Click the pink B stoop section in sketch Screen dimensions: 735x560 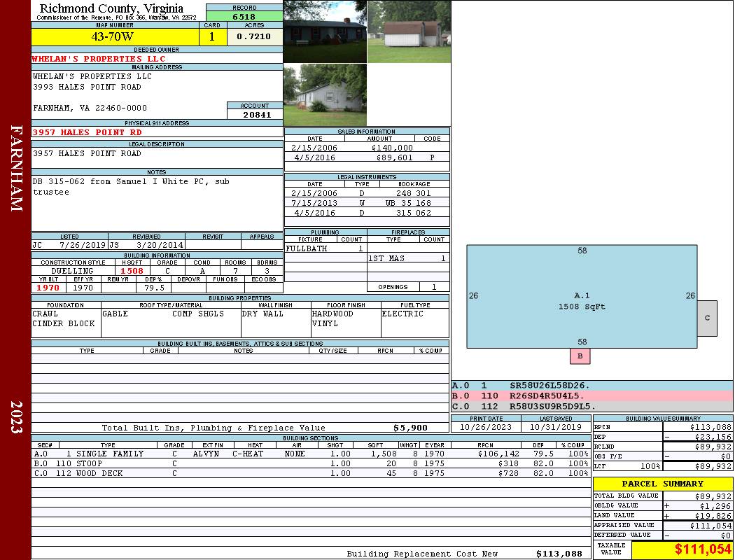(x=580, y=356)
